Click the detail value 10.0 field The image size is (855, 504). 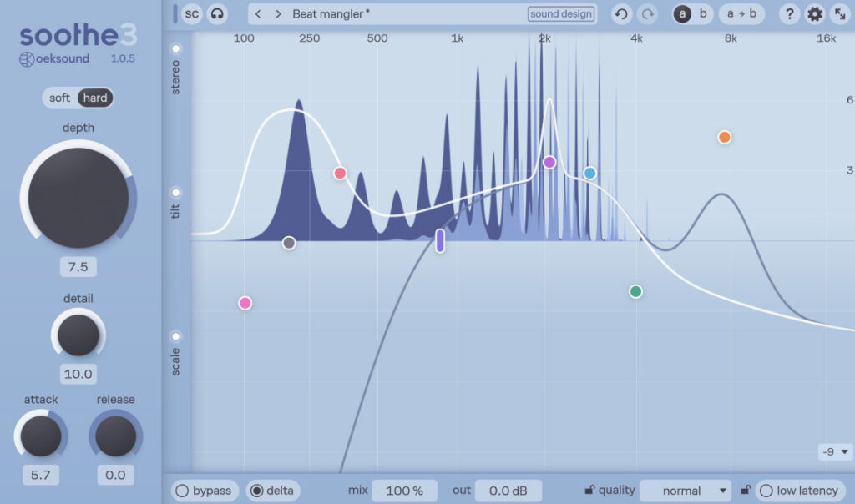pyautogui.click(x=78, y=374)
